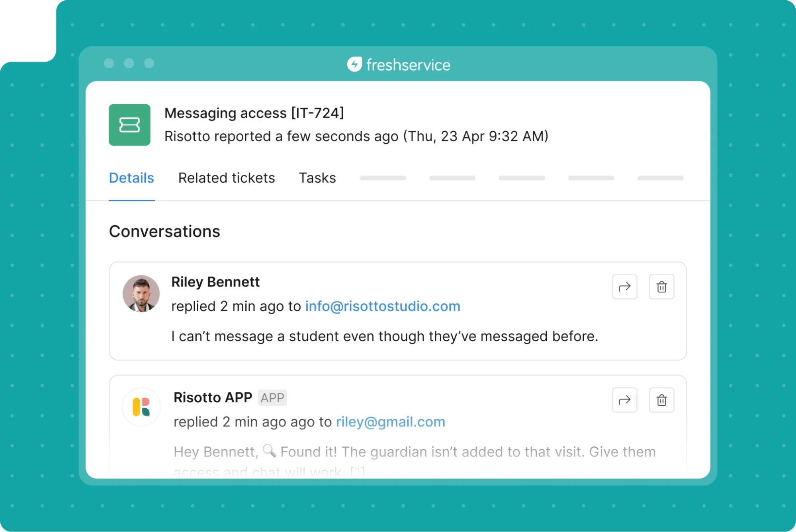The image size is (796, 532).
Task: Delete the Risotto APP reply with trash icon
Action: (x=661, y=400)
